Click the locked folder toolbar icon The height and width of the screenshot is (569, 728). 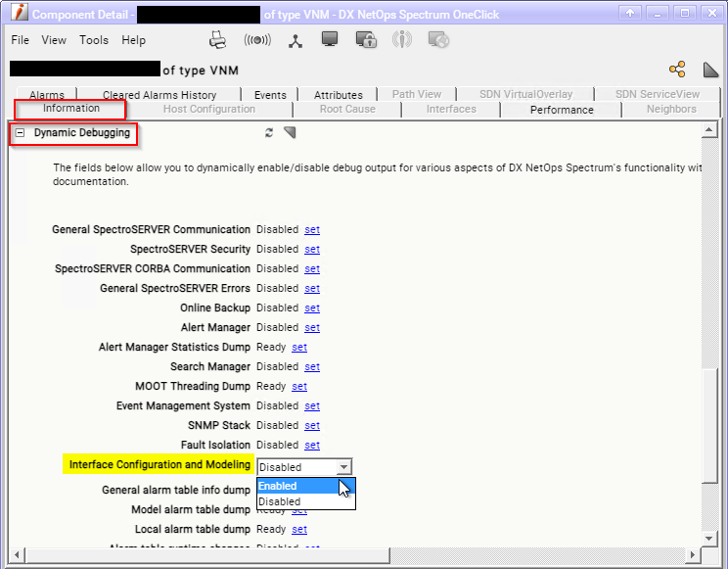pos(366,40)
